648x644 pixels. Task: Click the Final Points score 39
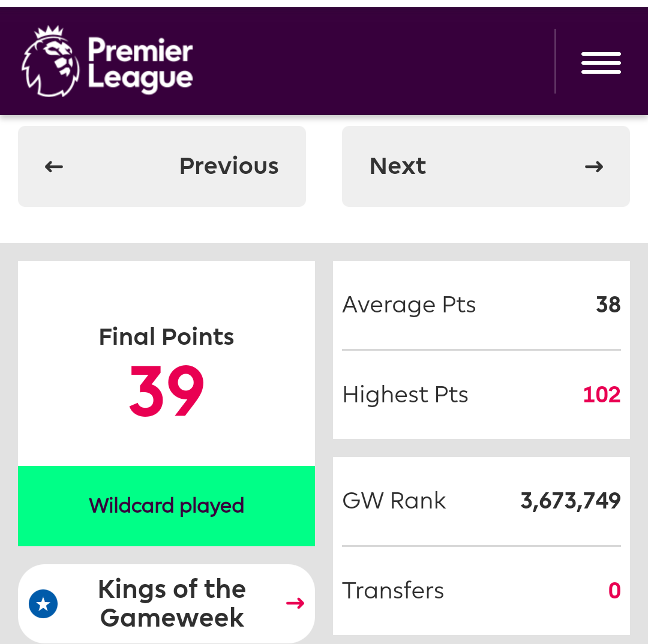coord(167,391)
